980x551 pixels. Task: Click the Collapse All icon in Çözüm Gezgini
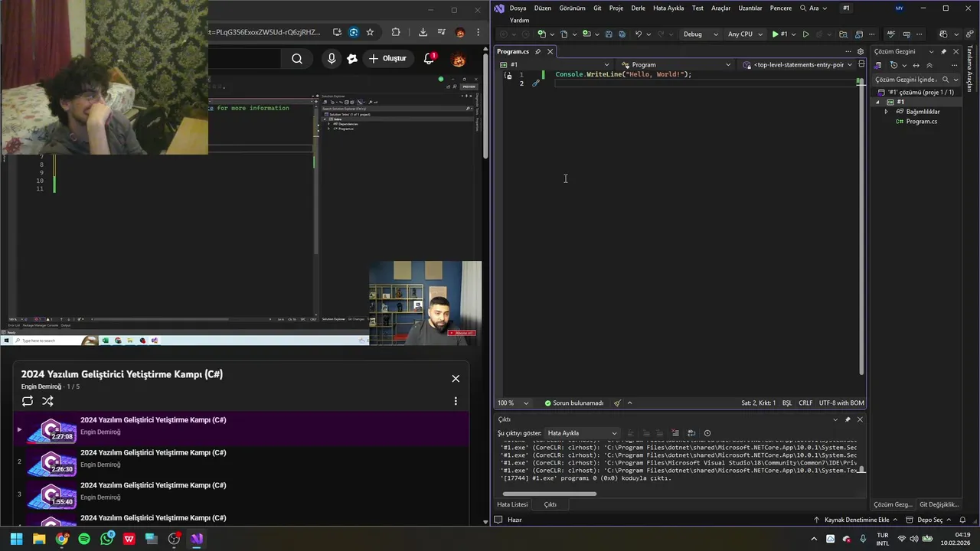point(929,66)
